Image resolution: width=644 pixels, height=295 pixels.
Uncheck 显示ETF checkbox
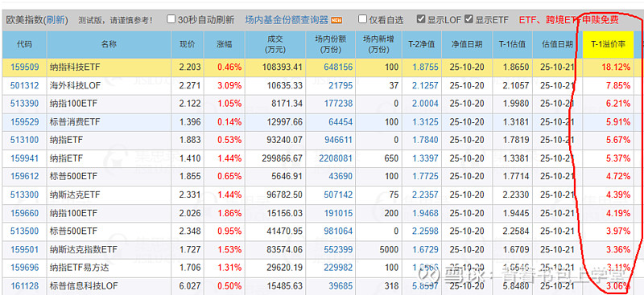(469, 19)
